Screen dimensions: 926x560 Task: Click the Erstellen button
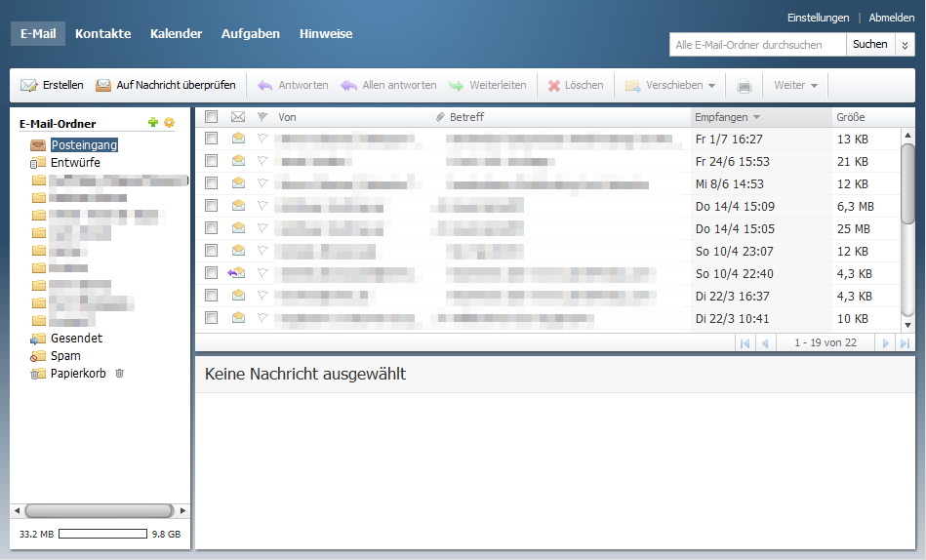(x=53, y=86)
